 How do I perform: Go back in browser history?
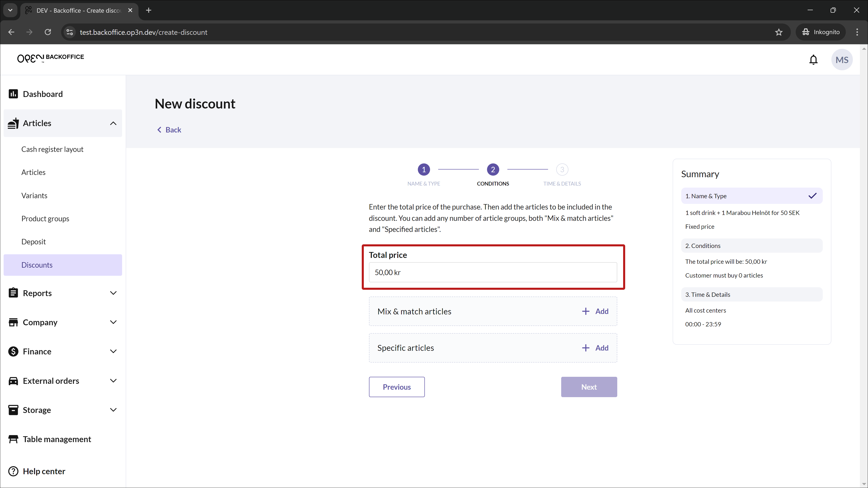point(11,32)
